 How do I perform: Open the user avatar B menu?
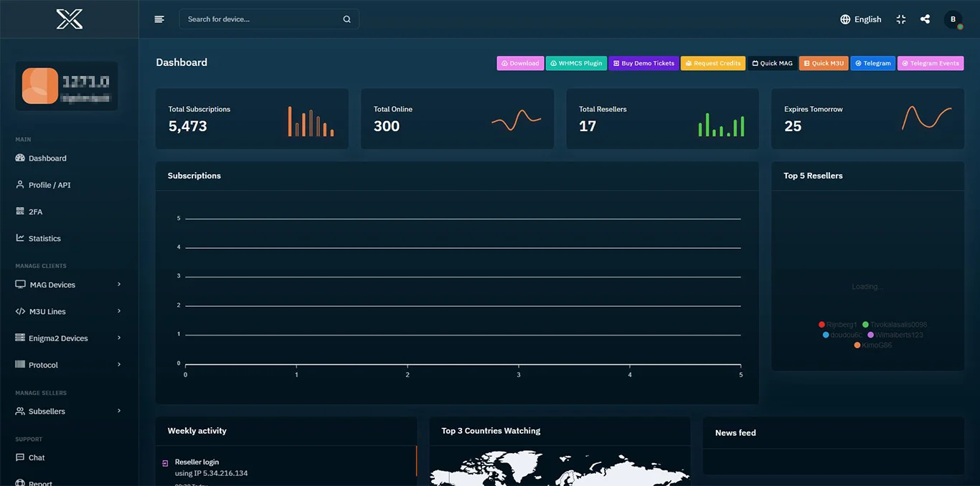point(953,20)
